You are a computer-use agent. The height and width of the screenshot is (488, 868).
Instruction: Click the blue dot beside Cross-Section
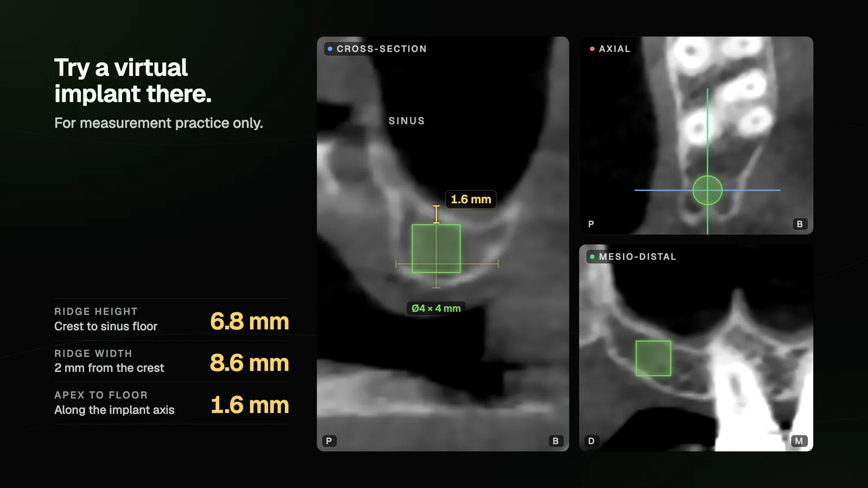pyautogui.click(x=330, y=49)
